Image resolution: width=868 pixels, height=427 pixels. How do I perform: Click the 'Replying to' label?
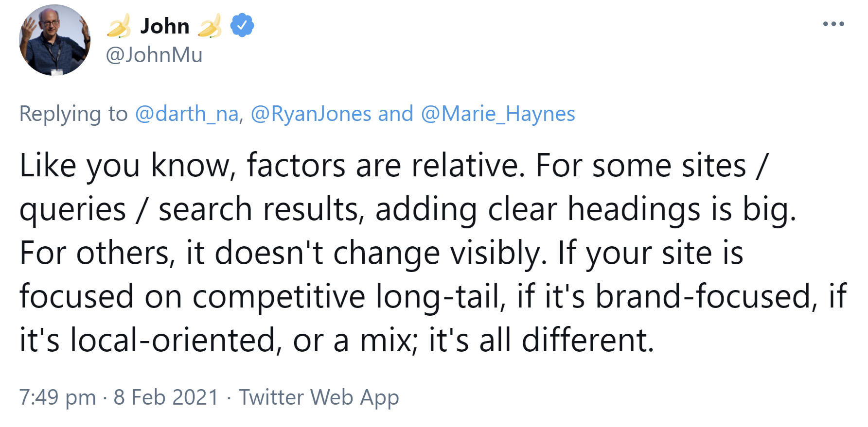pyautogui.click(x=73, y=114)
